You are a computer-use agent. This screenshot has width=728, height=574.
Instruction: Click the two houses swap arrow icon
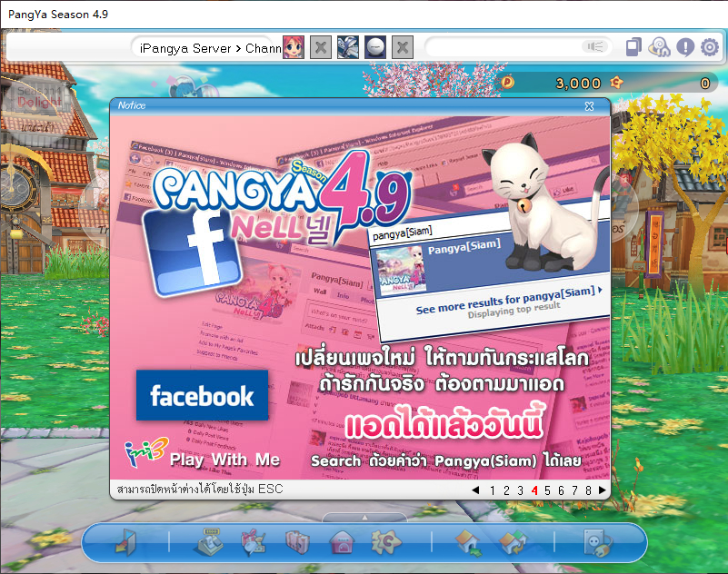[513, 542]
